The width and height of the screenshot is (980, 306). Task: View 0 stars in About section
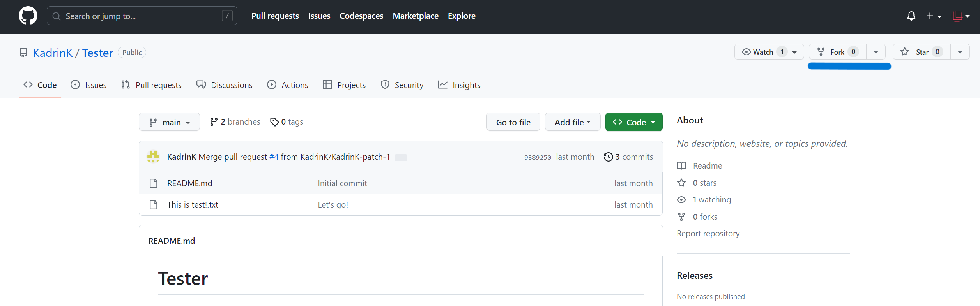click(705, 183)
